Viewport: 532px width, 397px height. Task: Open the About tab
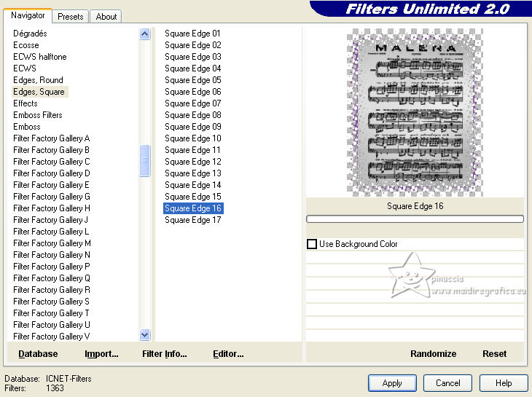click(106, 17)
